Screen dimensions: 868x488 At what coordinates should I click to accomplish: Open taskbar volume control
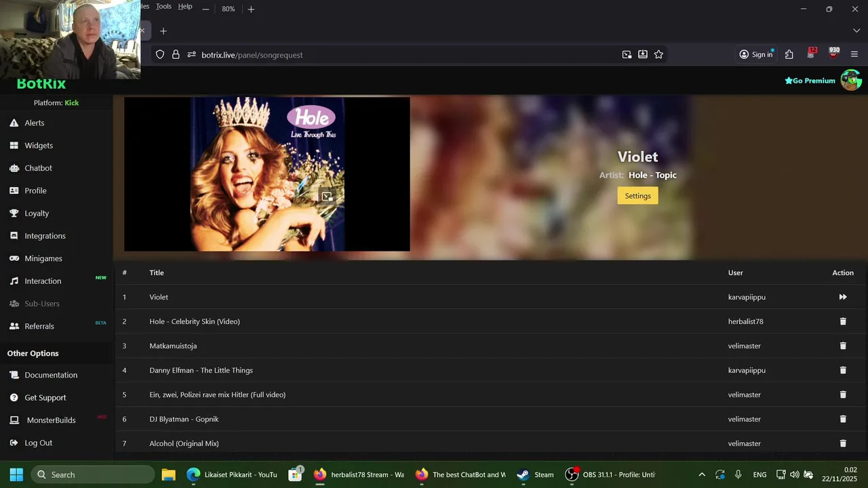point(794,474)
